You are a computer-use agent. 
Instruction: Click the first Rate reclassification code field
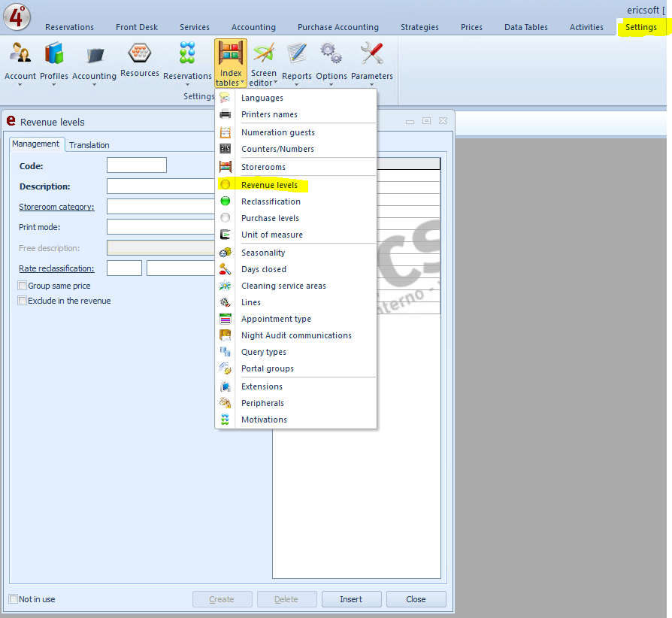point(124,268)
